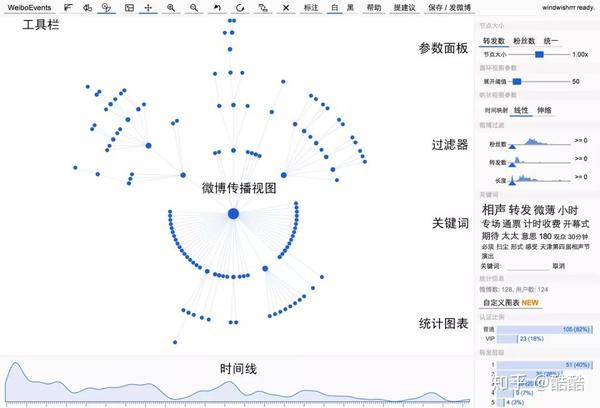Click the 节点大小 slider handle

pos(539,54)
